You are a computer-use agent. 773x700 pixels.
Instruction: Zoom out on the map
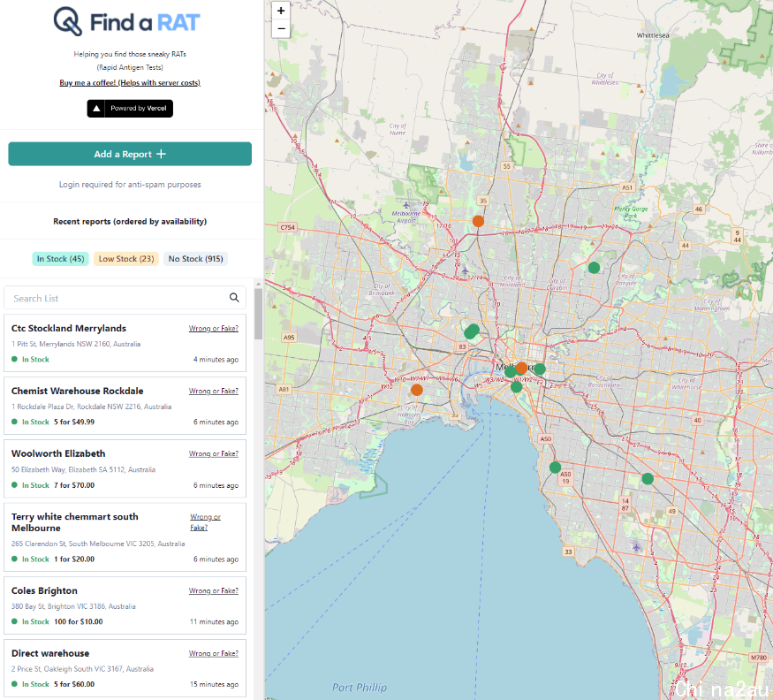pyautogui.click(x=281, y=28)
